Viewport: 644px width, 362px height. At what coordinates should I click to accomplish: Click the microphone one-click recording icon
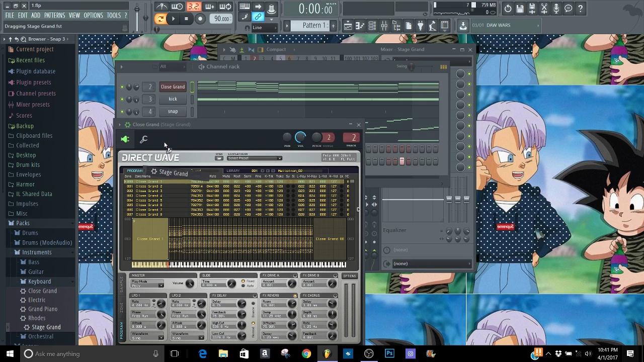coord(556,8)
